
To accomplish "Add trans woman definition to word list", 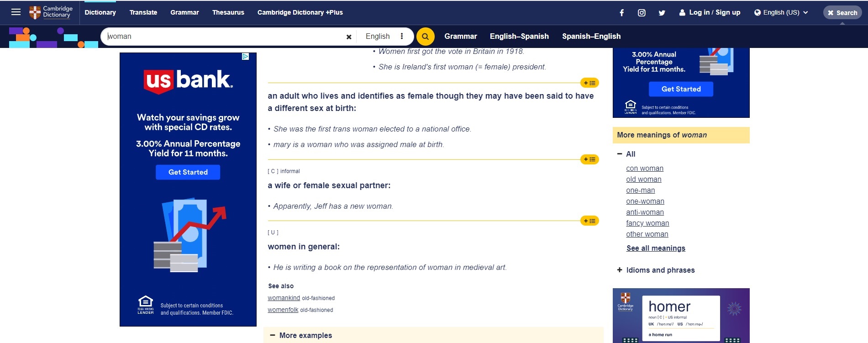I will click(589, 83).
